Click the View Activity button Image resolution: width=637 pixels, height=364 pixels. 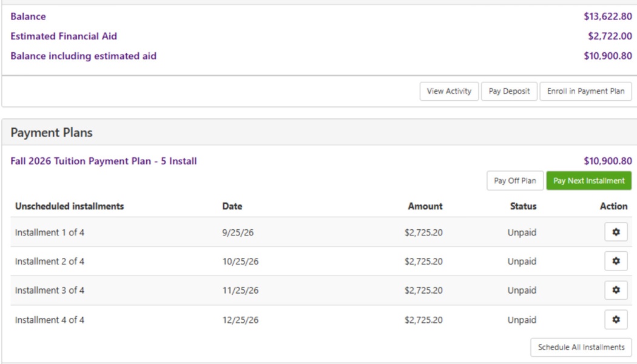(x=449, y=92)
